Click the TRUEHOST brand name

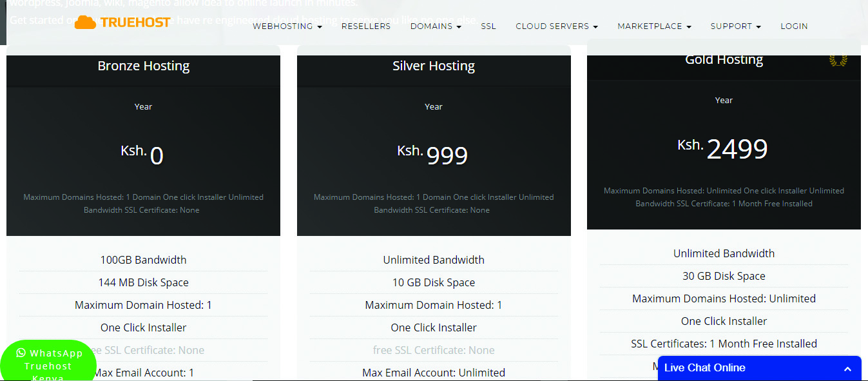135,22
